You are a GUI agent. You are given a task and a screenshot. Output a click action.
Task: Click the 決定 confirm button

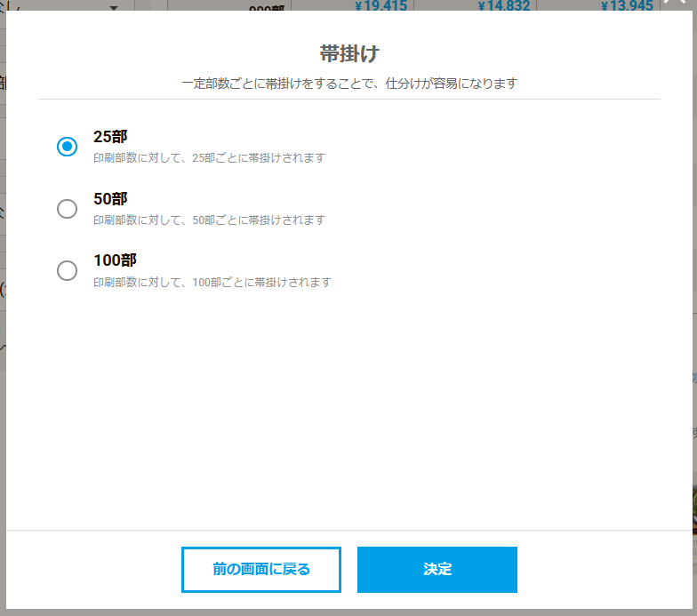437,569
